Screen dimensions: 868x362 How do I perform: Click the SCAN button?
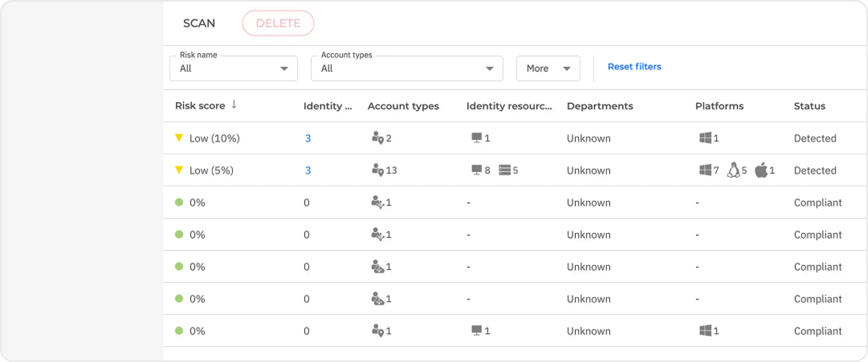point(199,23)
